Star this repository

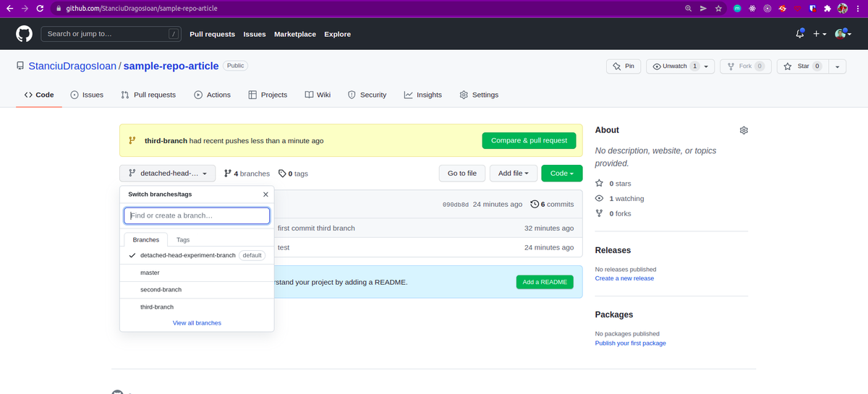[x=803, y=67]
